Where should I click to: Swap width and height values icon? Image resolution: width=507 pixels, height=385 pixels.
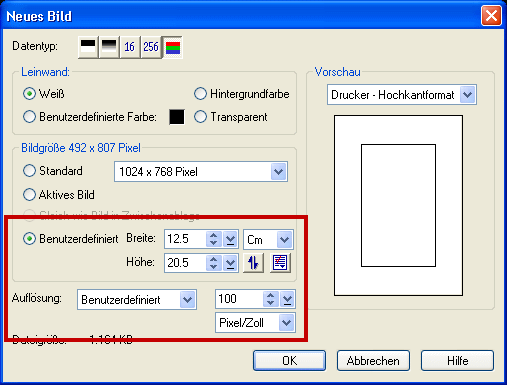click(x=253, y=263)
